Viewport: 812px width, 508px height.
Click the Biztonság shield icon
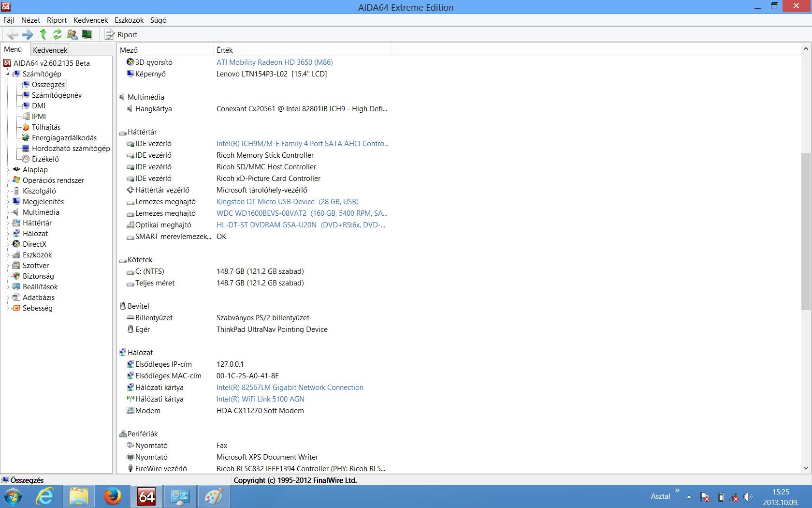[x=16, y=276]
